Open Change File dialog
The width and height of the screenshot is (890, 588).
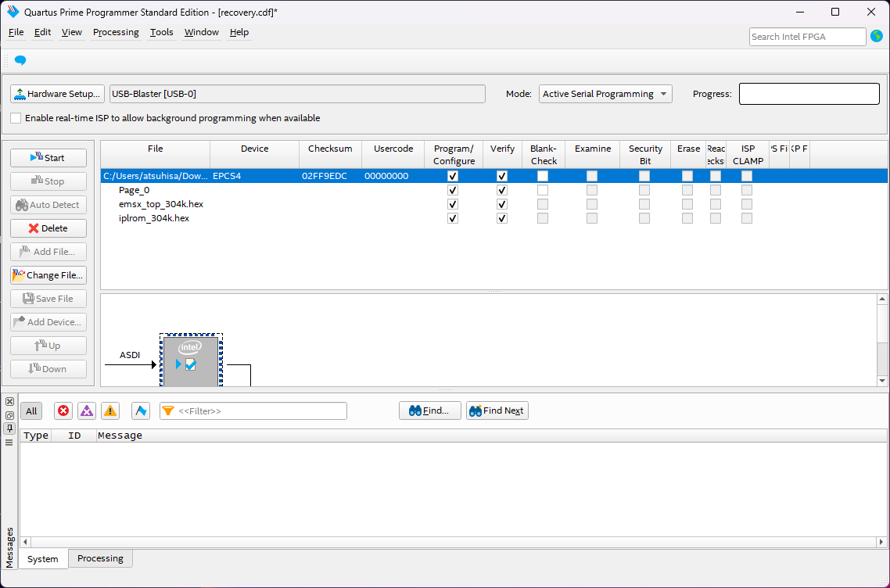(48, 275)
